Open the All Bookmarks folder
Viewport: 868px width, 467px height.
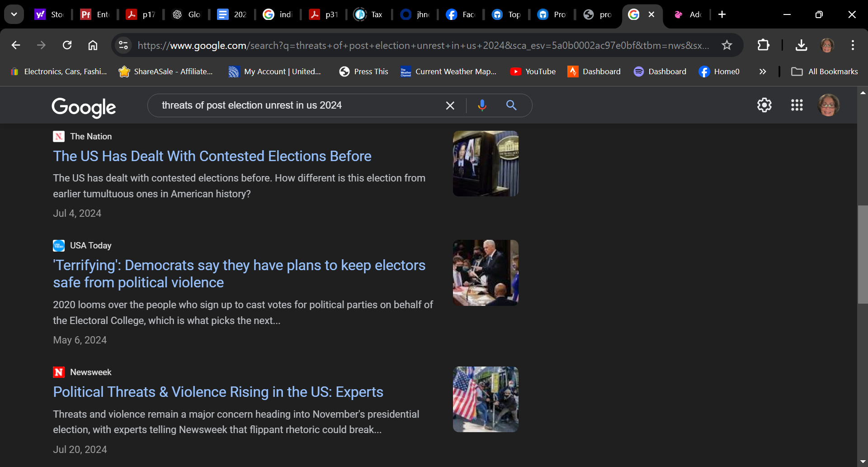pyautogui.click(x=824, y=71)
